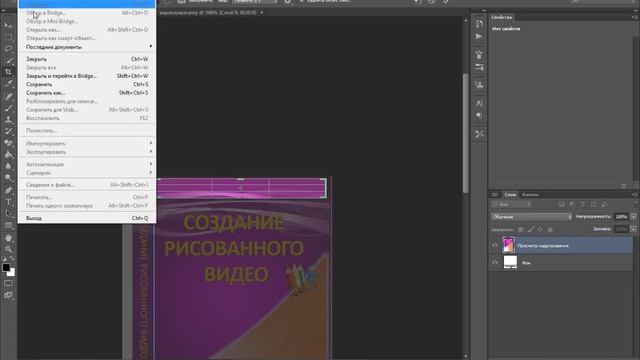Select the Pen tool
Screen dimensions: 640x360
click(8, 190)
